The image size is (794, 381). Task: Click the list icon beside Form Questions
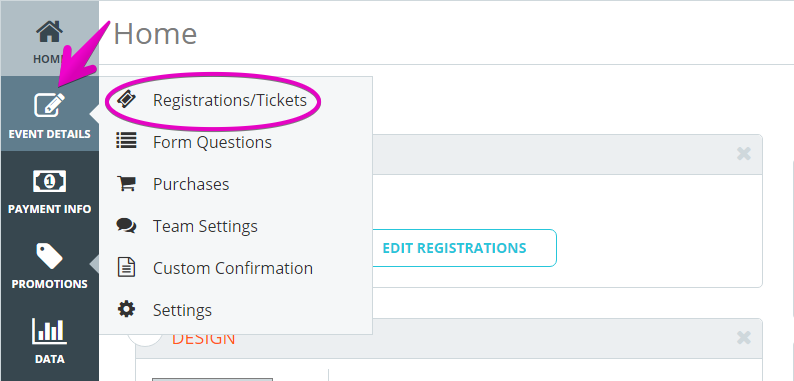126,140
